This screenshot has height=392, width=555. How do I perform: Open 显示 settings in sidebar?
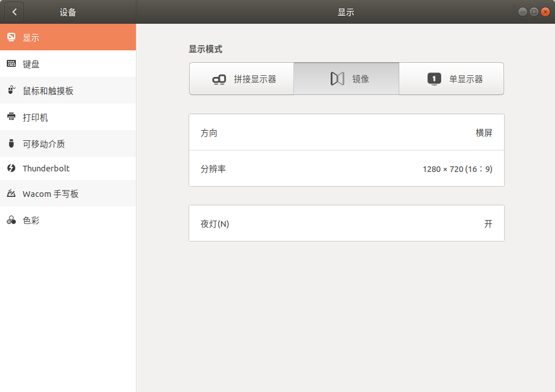tap(68, 37)
